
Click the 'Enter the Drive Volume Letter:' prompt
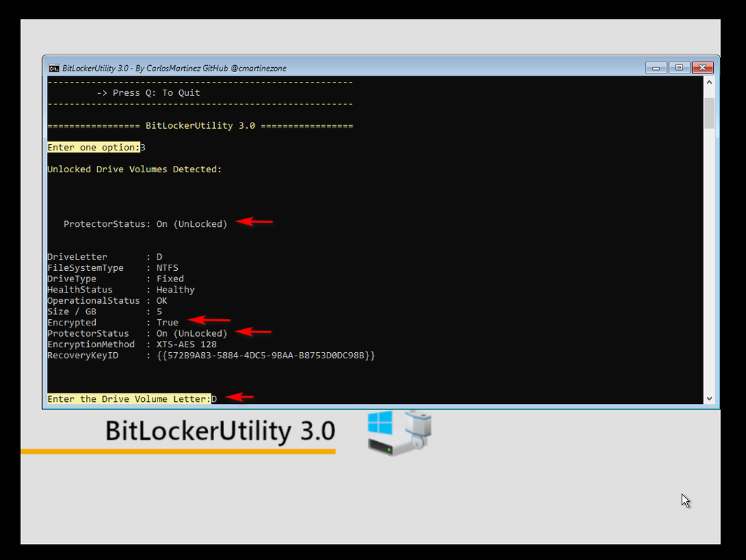(x=129, y=399)
